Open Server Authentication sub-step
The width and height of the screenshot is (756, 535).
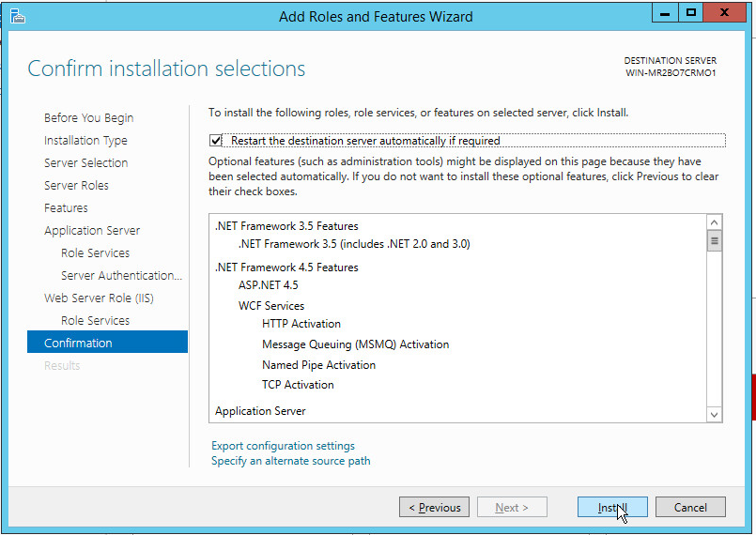(x=121, y=276)
